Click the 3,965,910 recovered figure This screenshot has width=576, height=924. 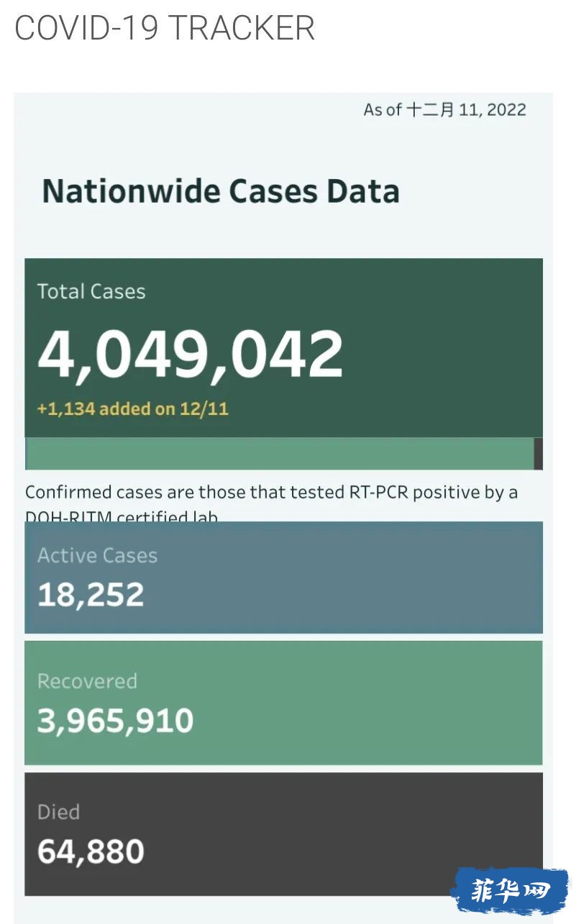[115, 721]
